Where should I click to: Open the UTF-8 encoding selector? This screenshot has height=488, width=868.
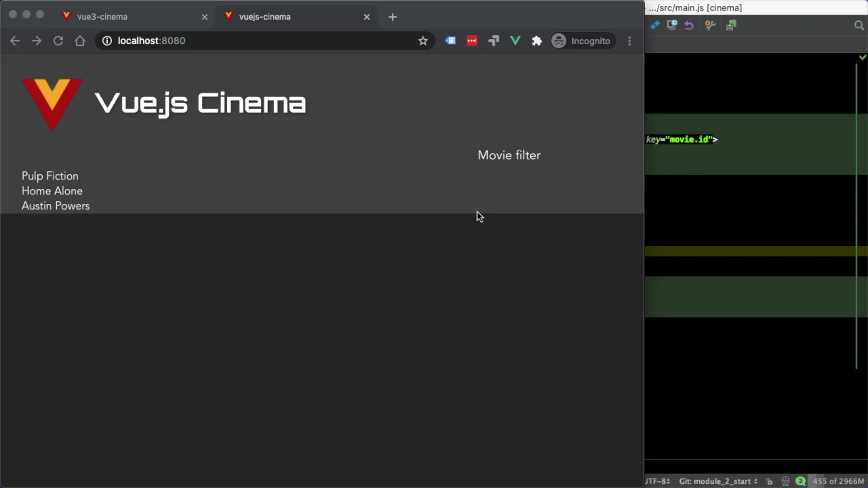click(x=657, y=481)
